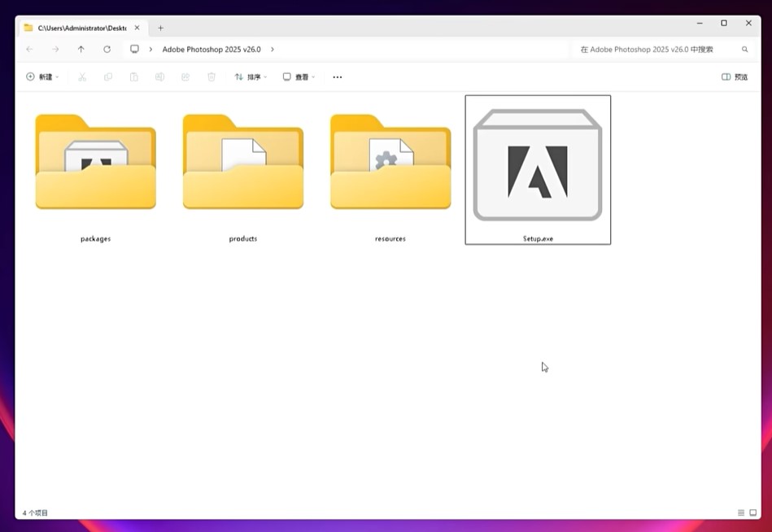The width and height of the screenshot is (772, 532).
Task: Expand chevron after the monitor icon
Action: click(x=150, y=49)
